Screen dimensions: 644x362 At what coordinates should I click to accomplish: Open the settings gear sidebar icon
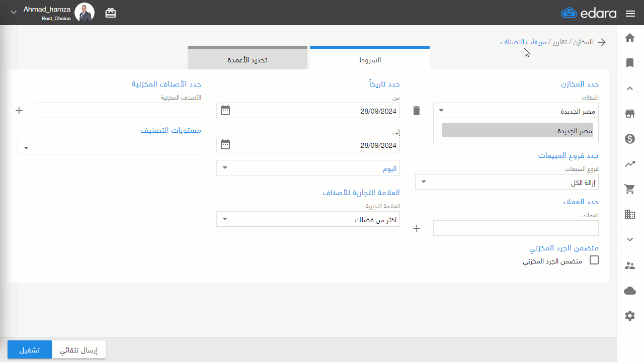click(x=630, y=316)
